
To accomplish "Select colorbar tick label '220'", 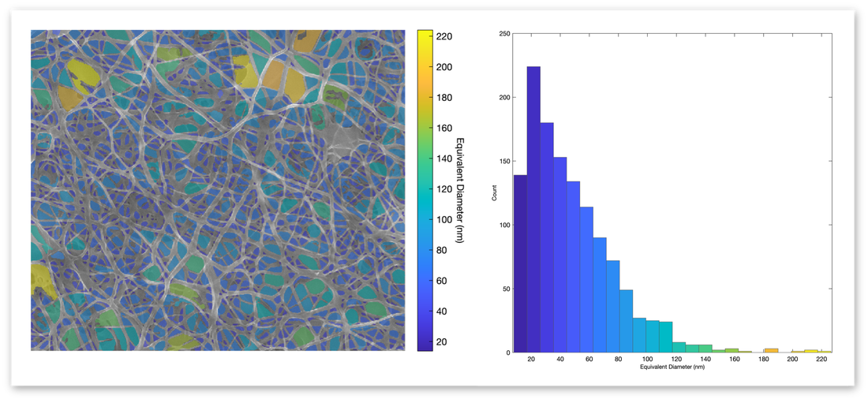I will pos(444,36).
